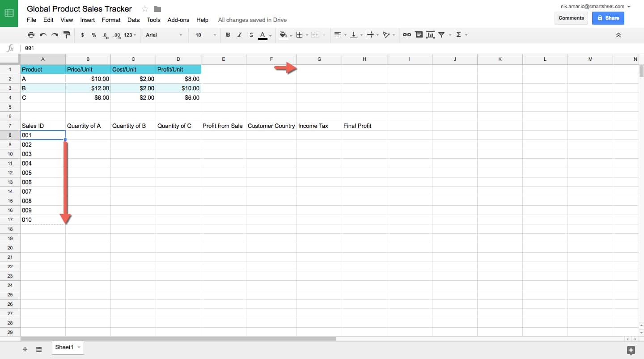Open the Arial font dropdown
644x359 pixels.
point(164,35)
